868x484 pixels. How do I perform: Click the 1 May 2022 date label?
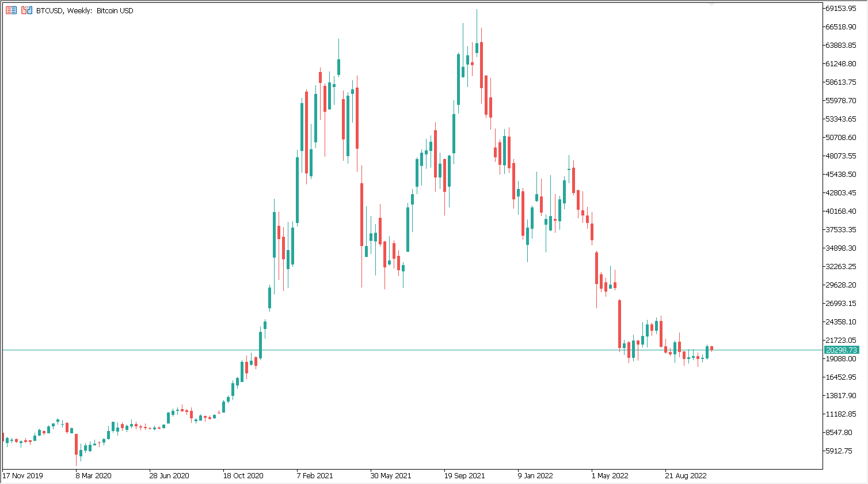pyautogui.click(x=610, y=476)
